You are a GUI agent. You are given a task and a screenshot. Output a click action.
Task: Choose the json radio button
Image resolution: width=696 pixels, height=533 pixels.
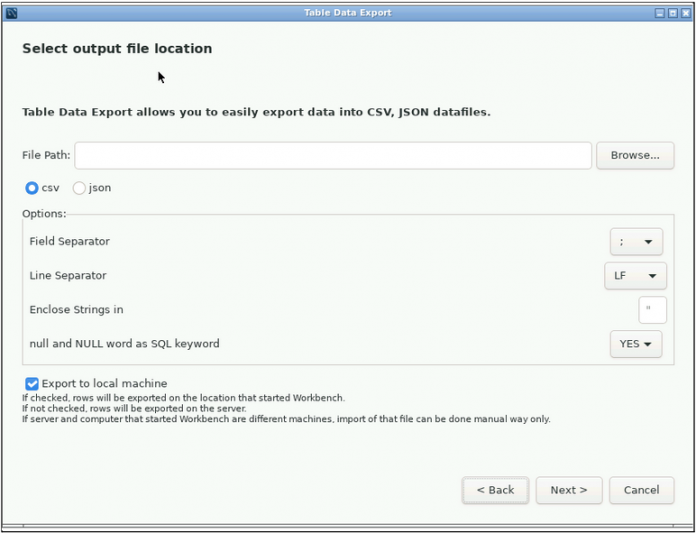coord(79,188)
